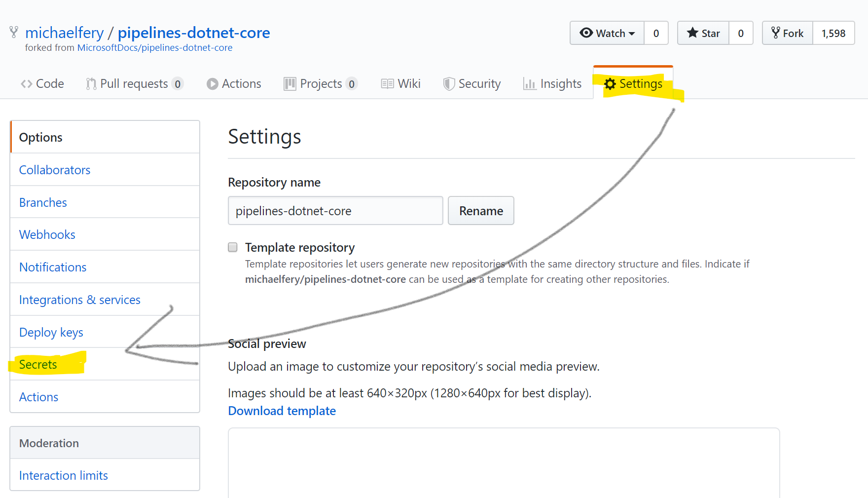Image resolution: width=868 pixels, height=498 pixels.
Task: Click the Rename button
Action: click(481, 211)
